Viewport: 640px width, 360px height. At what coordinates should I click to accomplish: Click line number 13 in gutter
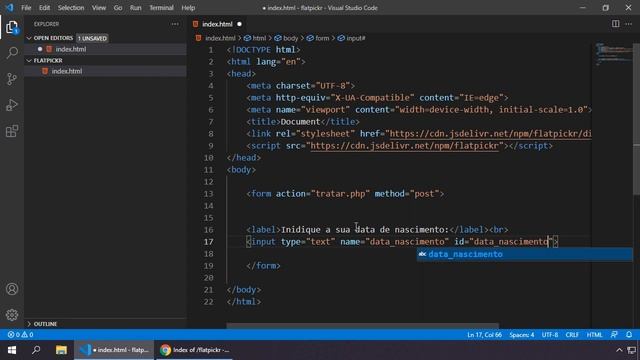click(208, 193)
